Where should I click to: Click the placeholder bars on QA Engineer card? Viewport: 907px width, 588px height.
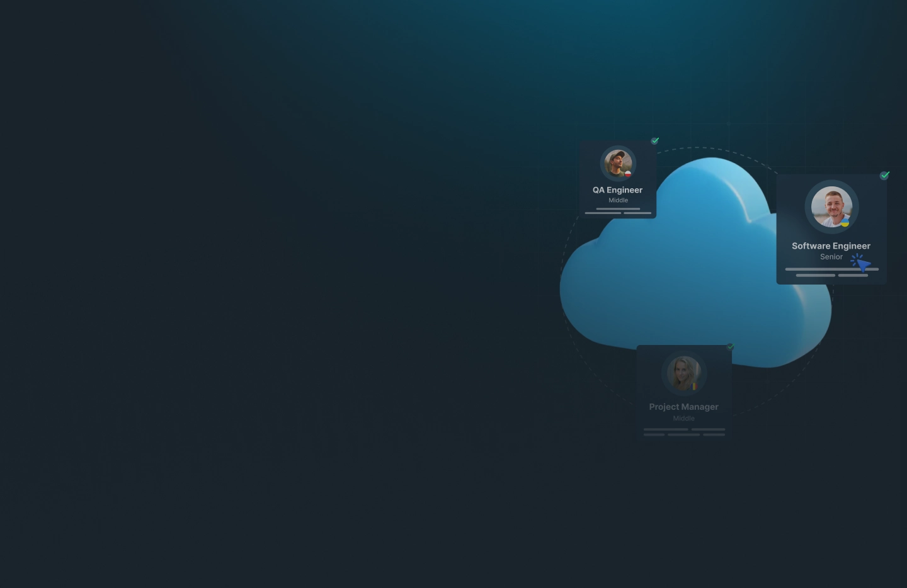[x=618, y=211]
